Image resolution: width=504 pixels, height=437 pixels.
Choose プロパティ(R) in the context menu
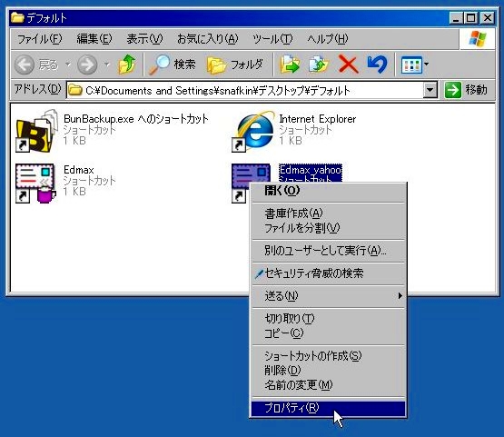click(329, 408)
